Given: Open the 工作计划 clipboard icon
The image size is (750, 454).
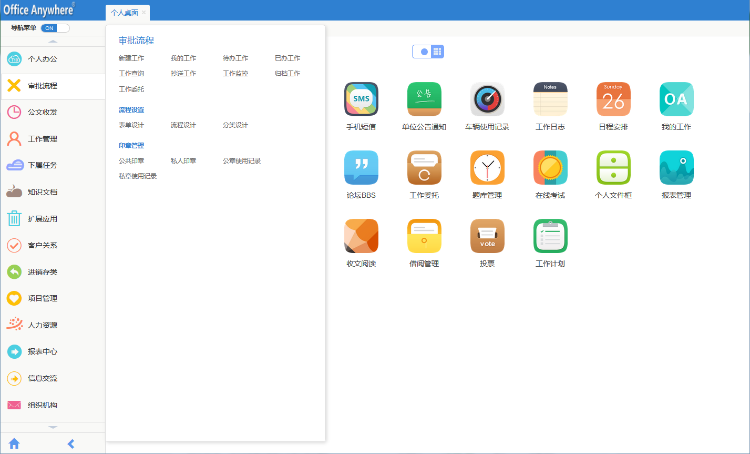Looking at the screenshot, I should [550, 236].
